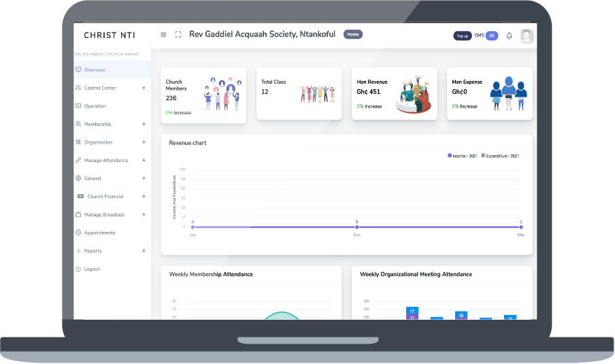Screen dimensions: 615x364
Task: Click the Home badge button
Action: tap(352, 34)
